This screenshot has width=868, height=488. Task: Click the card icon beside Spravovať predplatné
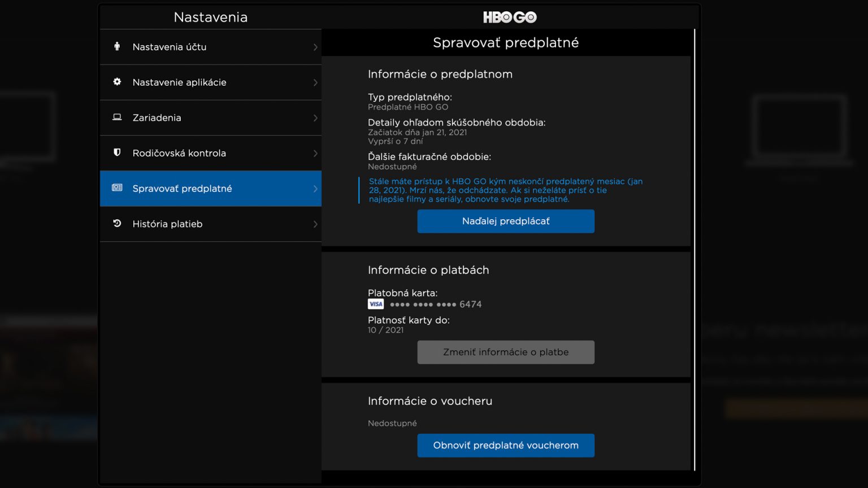(x=117, y=188)
